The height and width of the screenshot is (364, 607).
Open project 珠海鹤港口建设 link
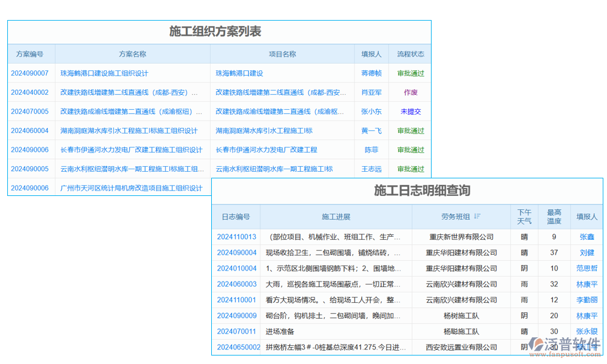point(239,73)
